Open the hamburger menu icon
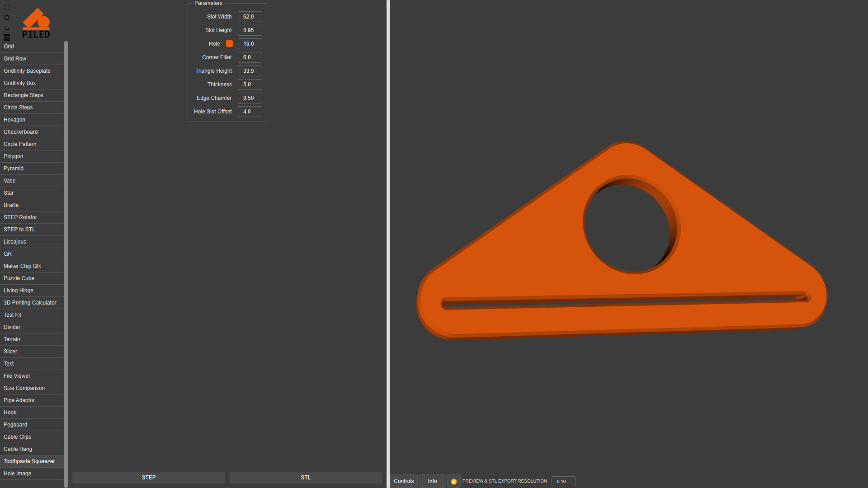 point(7,38)
